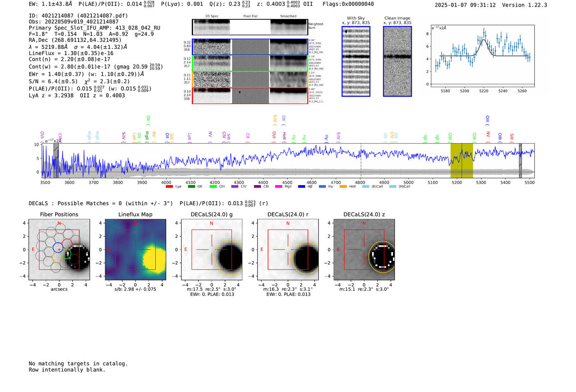Click the Flags:0x00000040 text

(x=348, y=4)
